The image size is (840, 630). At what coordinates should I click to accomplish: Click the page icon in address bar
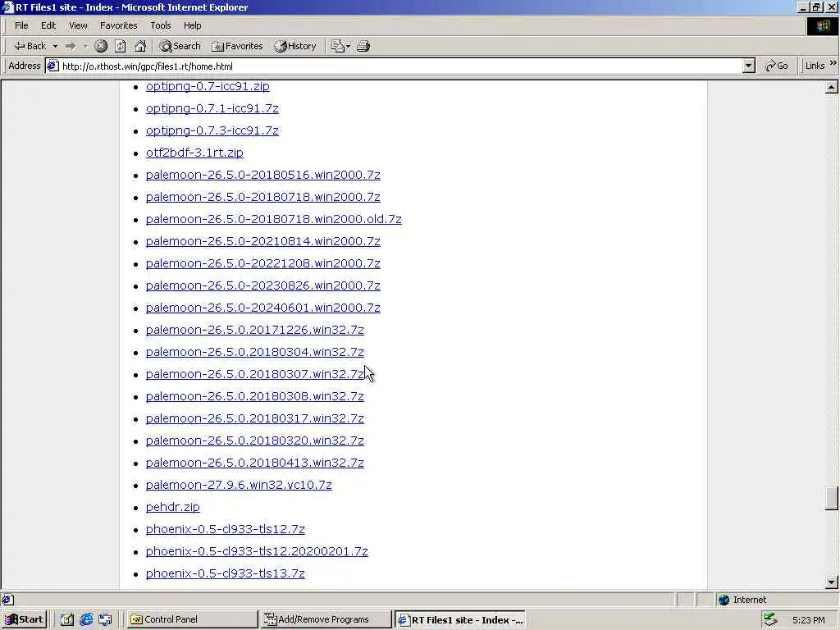pos(52,66)
